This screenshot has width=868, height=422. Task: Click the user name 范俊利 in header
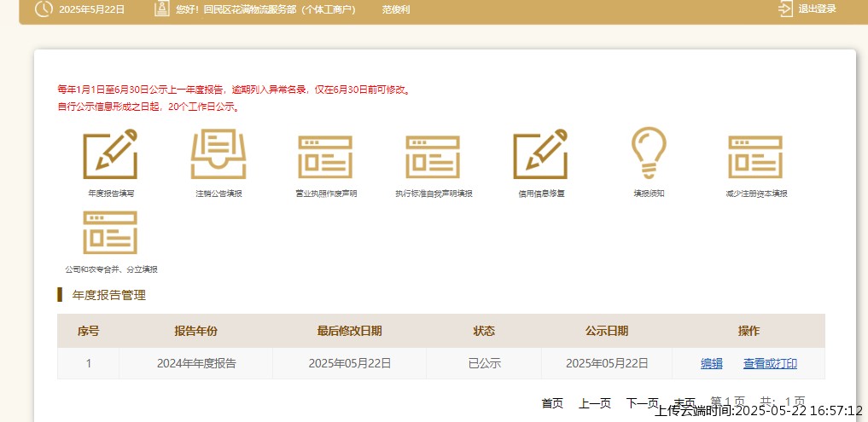coord(396,9)
